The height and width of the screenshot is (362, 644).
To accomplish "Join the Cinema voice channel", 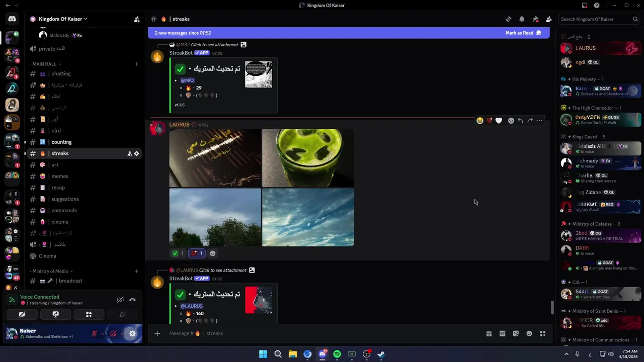I will pos(84,256).
